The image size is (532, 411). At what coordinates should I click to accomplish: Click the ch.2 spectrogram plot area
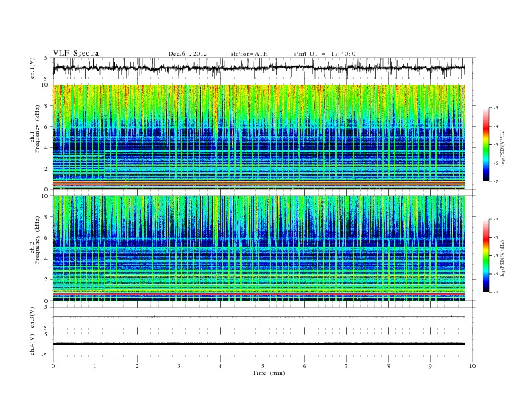pos(259,248)
